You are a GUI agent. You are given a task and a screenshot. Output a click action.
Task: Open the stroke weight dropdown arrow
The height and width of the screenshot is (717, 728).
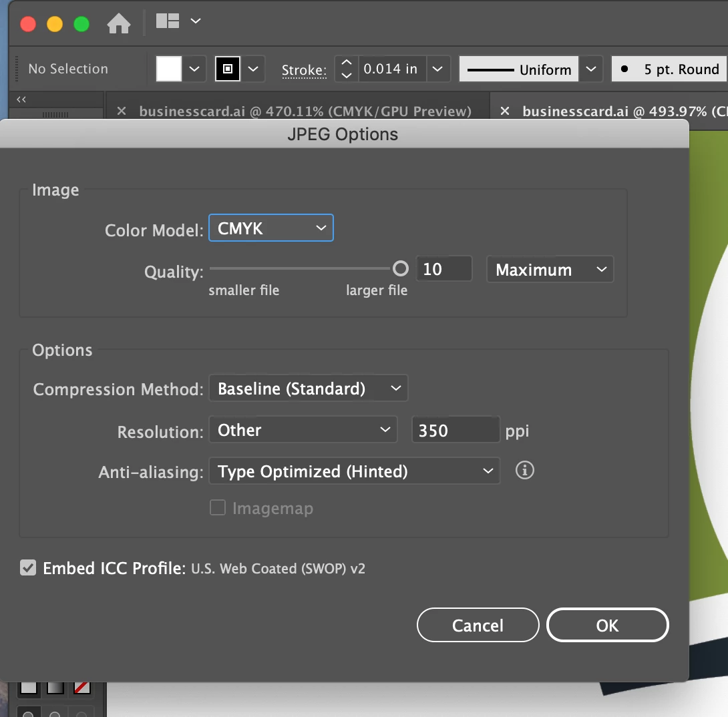coord(437,69)
